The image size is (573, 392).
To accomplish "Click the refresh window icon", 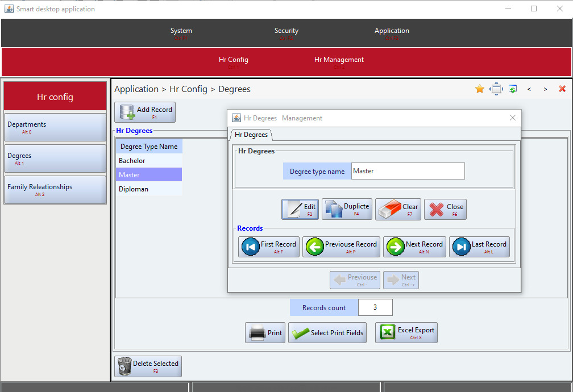I will pyautogui.click(x=513, y=89).
